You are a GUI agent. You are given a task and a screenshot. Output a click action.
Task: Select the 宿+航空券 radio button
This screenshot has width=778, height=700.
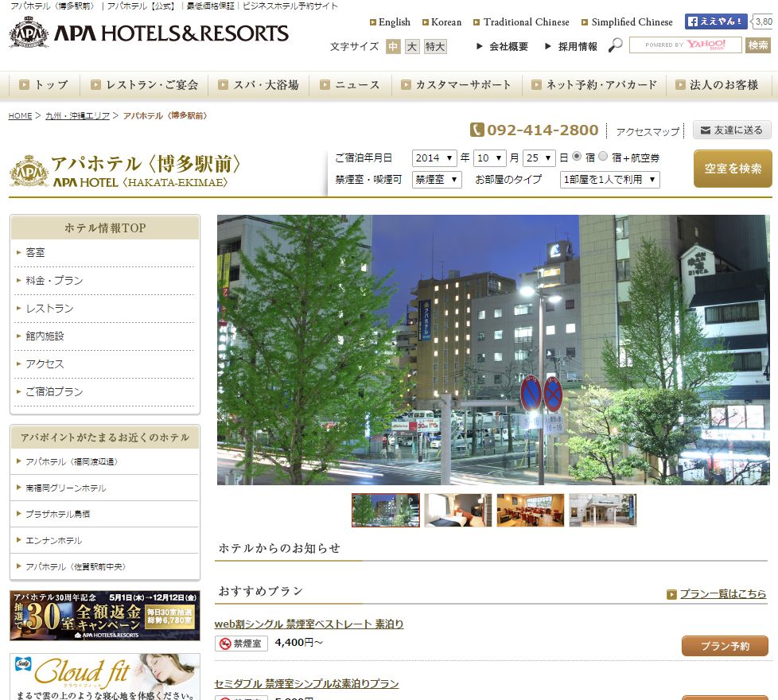pos(603,156)
